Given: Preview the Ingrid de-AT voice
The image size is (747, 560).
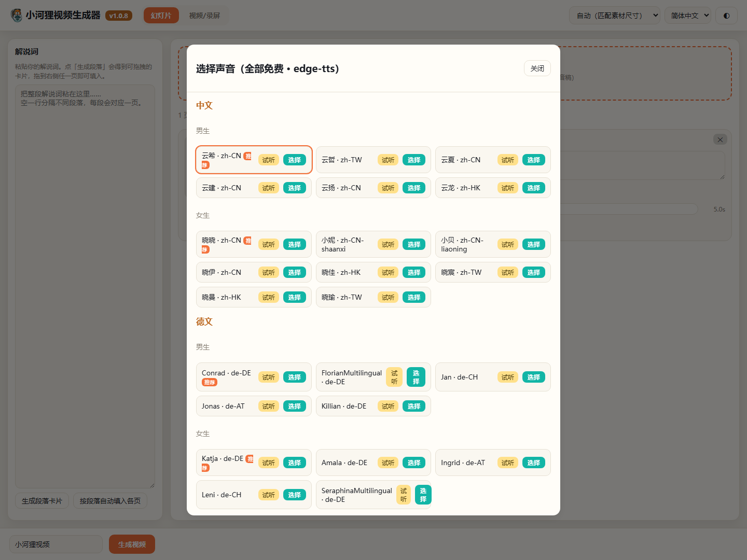Looking at the screenshot, I should coord(508,463).
